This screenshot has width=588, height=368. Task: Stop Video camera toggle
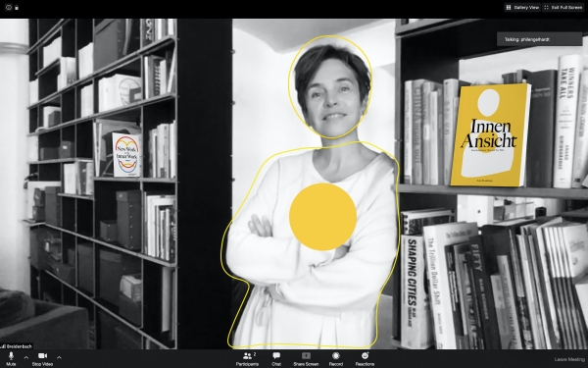[x=42, y=358]
